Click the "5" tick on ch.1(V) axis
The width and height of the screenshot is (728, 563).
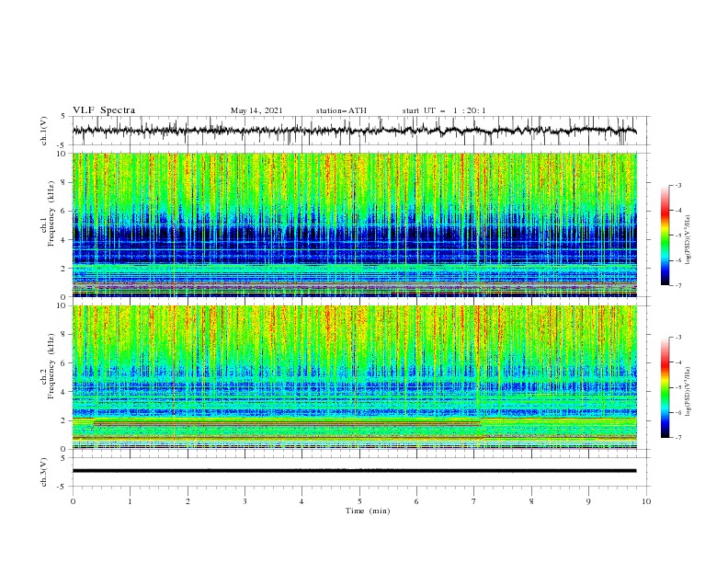63,117
